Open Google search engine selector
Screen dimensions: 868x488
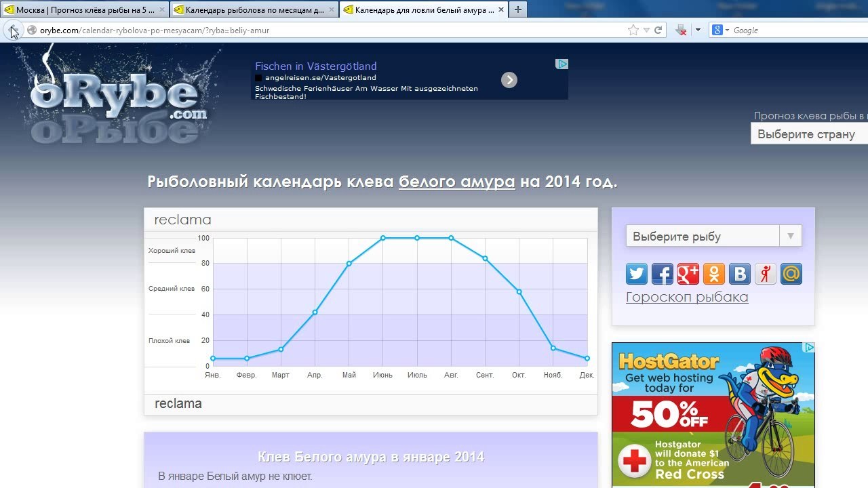click(x=720, y=30)
